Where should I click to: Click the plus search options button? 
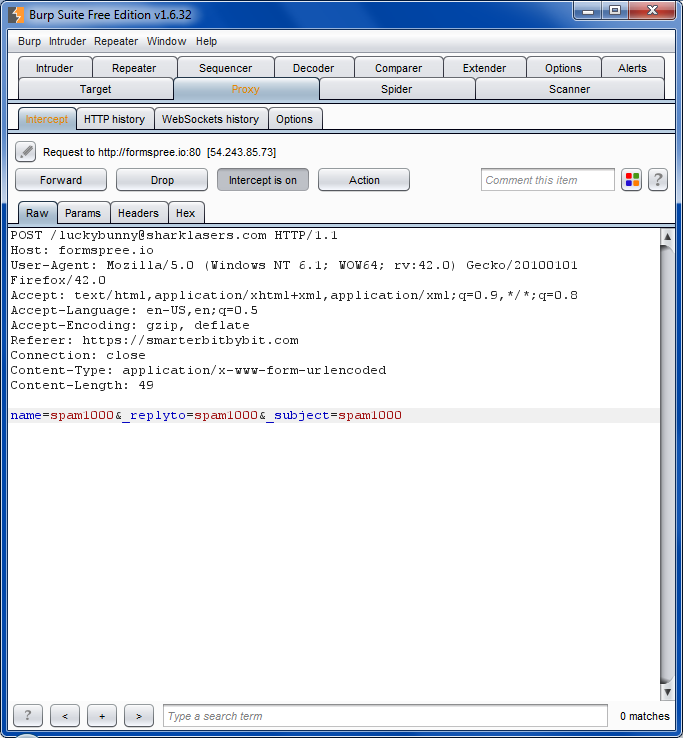(x=102, y=715)
